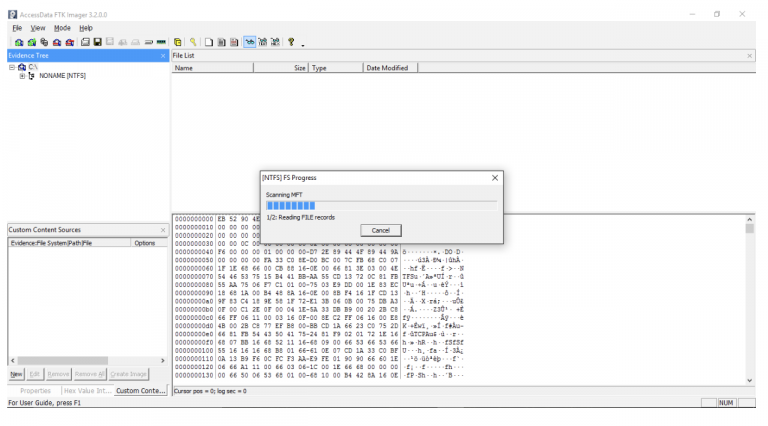
Task: Click the Remove All button
Action: click(x=90, y=374)
